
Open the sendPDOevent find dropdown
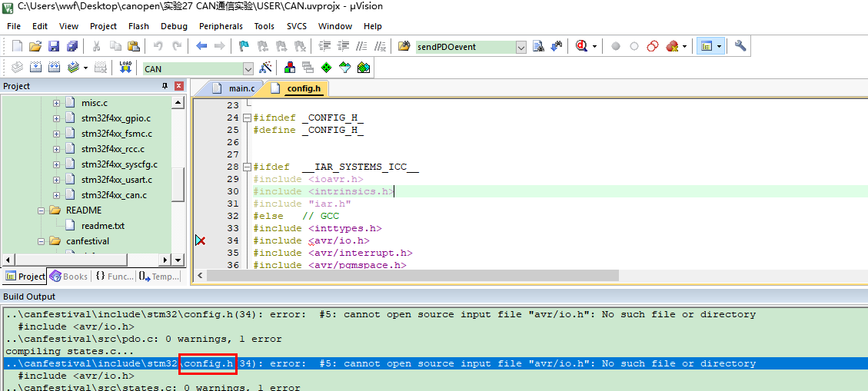[520, 47]
